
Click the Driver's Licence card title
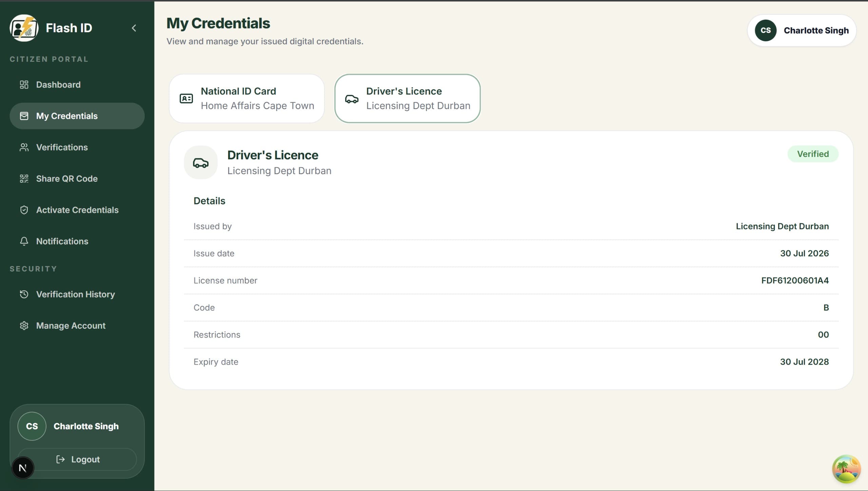point(273,155)
